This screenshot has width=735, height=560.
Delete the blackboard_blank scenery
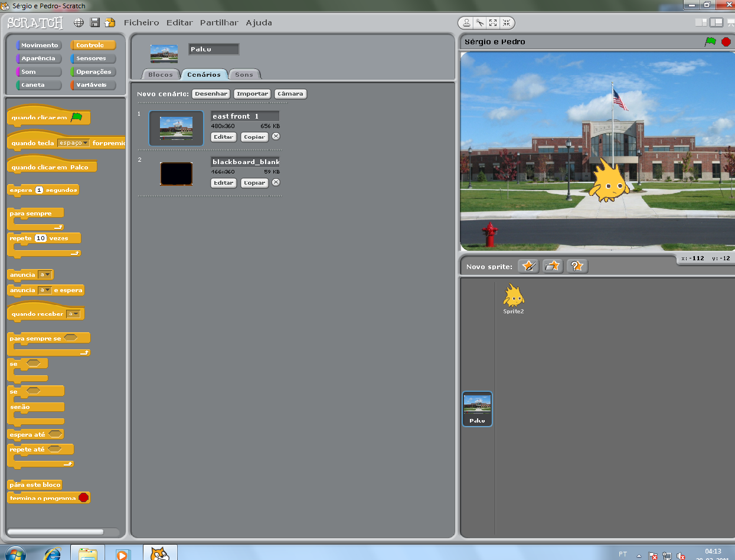tap(276, 182)
